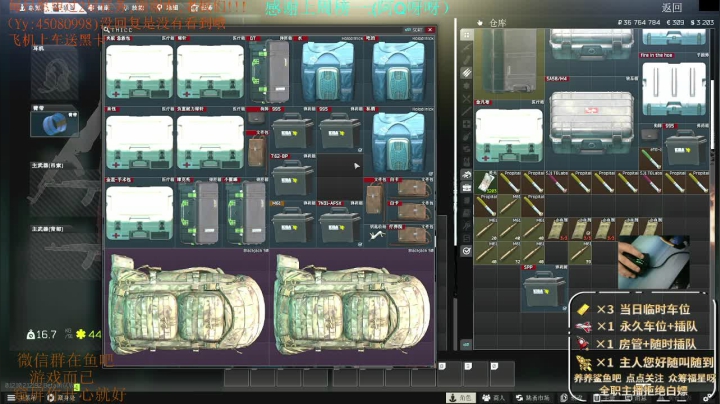This screenshot has width=720, height=404.
Task: Go back with the 返回 button
Action: (671, 7)
